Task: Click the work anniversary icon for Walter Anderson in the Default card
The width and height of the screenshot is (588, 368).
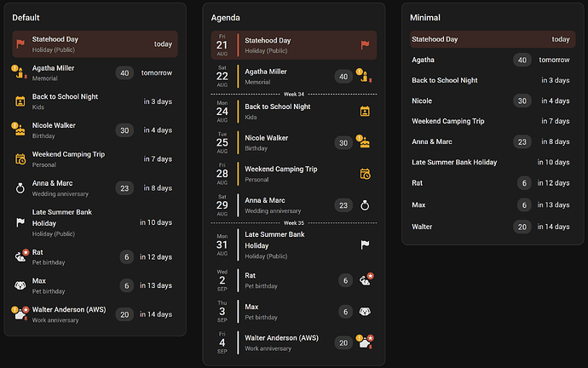Action: (20, 314)
